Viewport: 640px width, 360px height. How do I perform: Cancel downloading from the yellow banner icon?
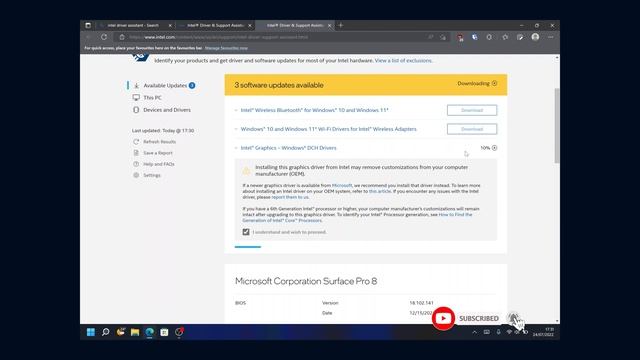coord(494,83)
